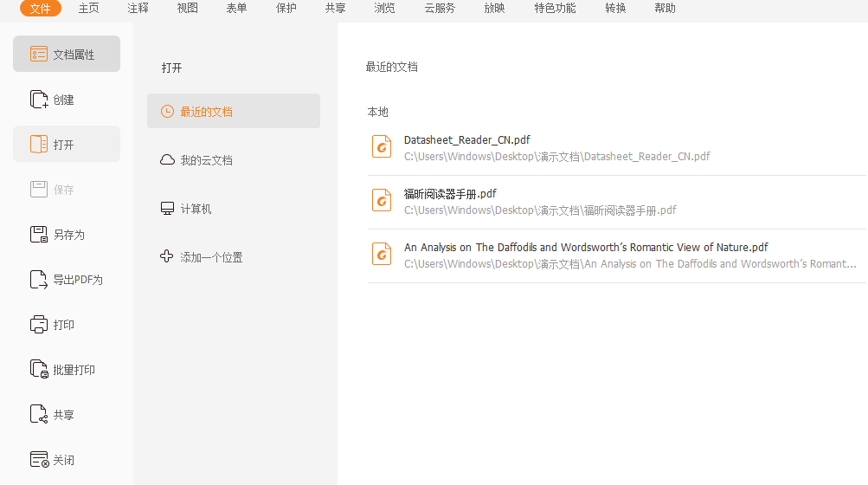Click the 导出PDF为 export icon

point(38,280)
